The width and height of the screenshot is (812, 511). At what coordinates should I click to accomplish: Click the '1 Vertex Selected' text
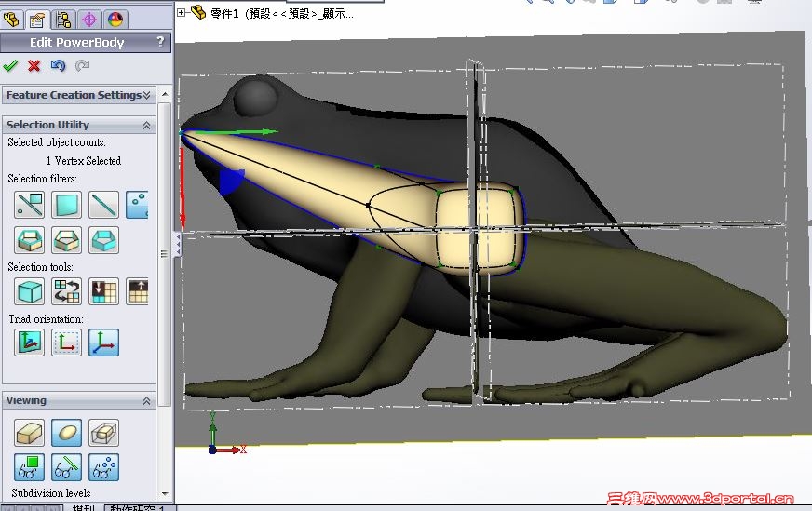84,161
